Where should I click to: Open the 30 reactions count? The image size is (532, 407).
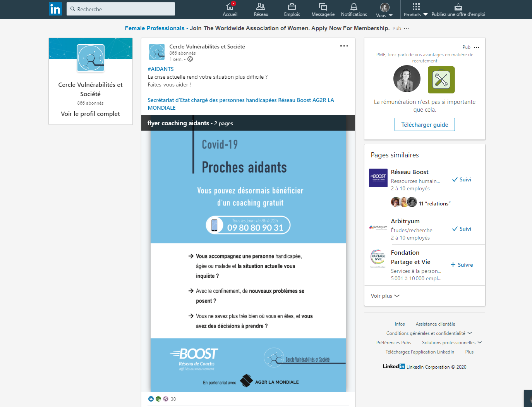click(173, 399)
